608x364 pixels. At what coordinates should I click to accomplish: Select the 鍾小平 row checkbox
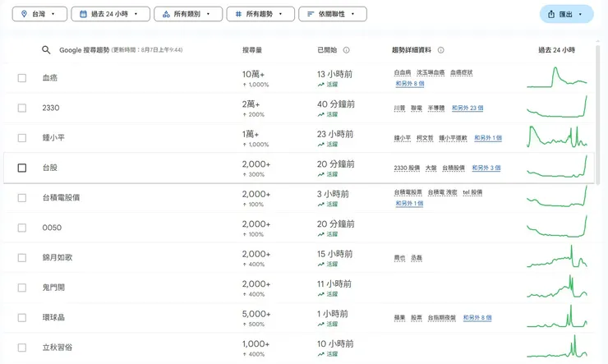pyautogui.click(x=22, y=138)
